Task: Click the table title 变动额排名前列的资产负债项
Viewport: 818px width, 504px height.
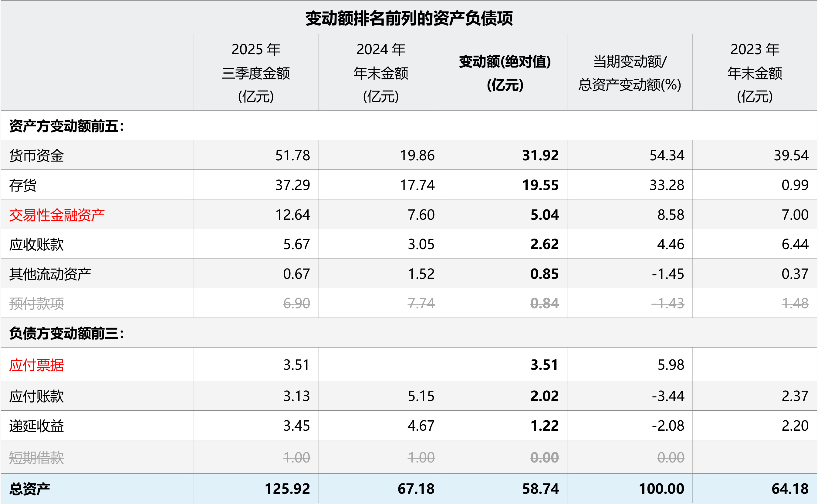Action: pos(409,18)
